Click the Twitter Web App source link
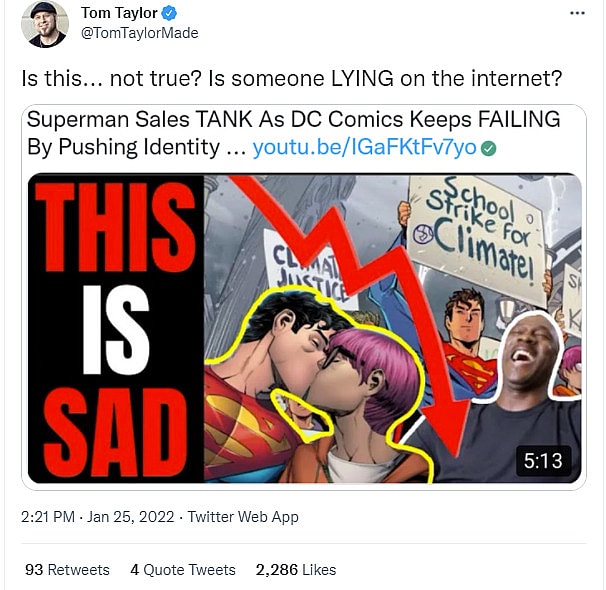 pyautogui.click(x=244, y=517)
